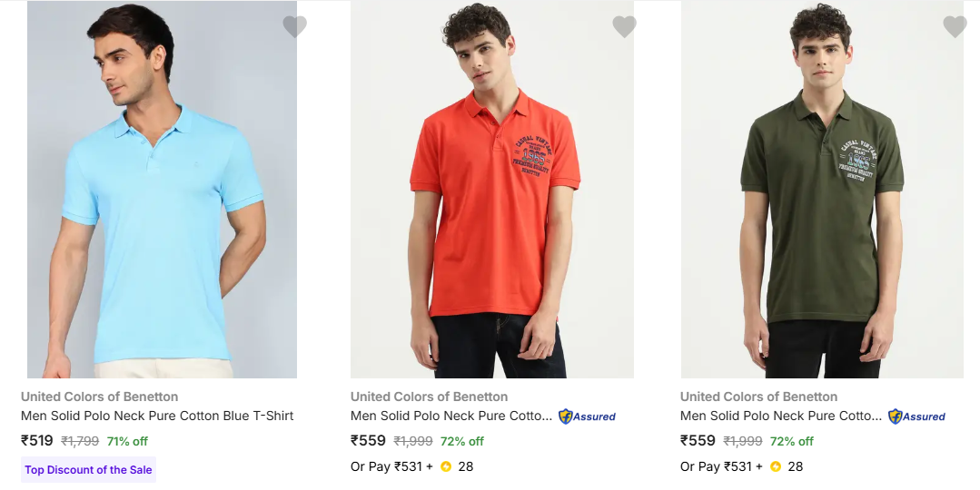Click the Top Discount of the Sale tag
980x490 pixels.
click(88, 470)
